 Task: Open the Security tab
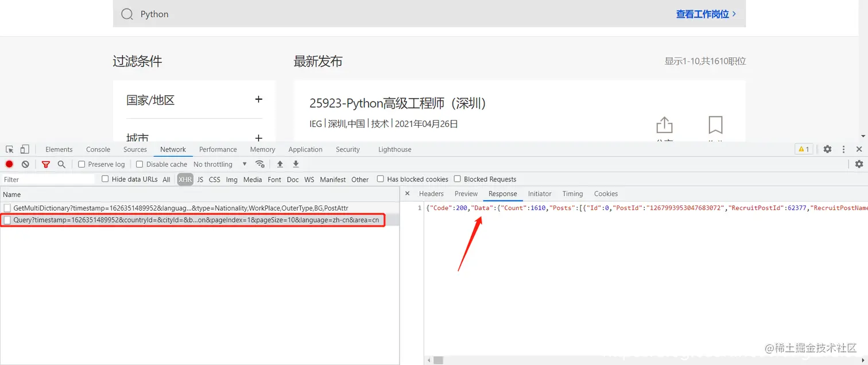click(348, 149)
